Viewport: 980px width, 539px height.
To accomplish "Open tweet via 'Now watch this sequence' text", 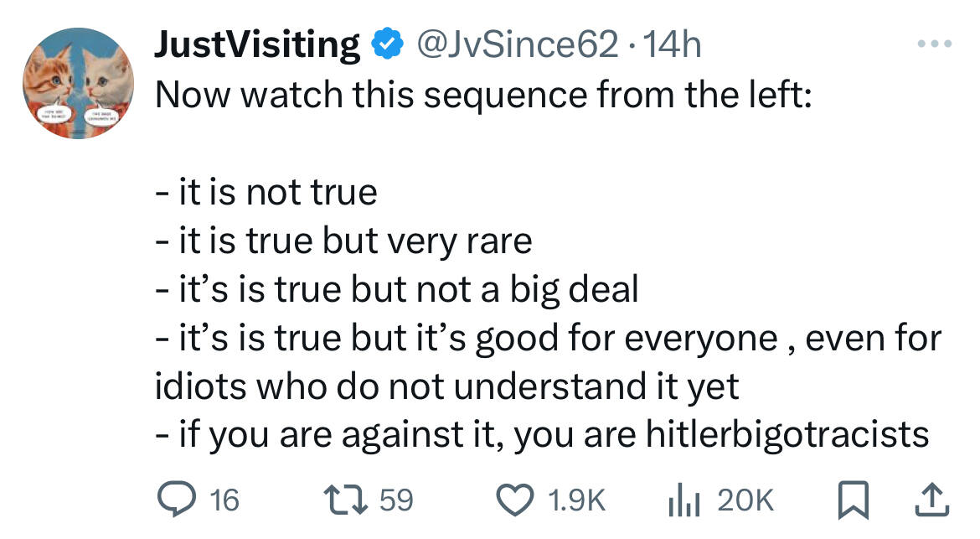I will (483, 95).
